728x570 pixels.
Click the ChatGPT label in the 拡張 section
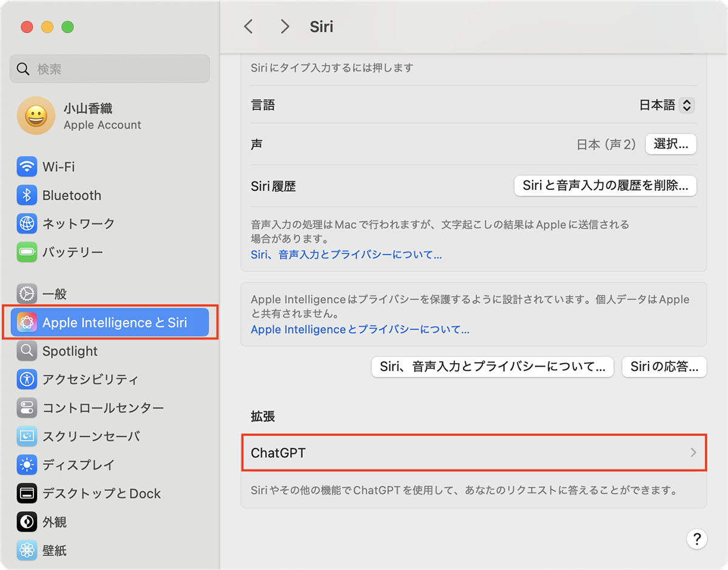click(278, 453)
